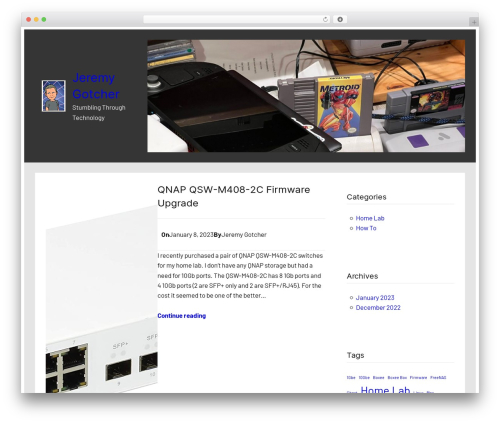View the January 2023 archive
Image resolution: width=500 pixels, height=423 pixels.
[375, 298]
